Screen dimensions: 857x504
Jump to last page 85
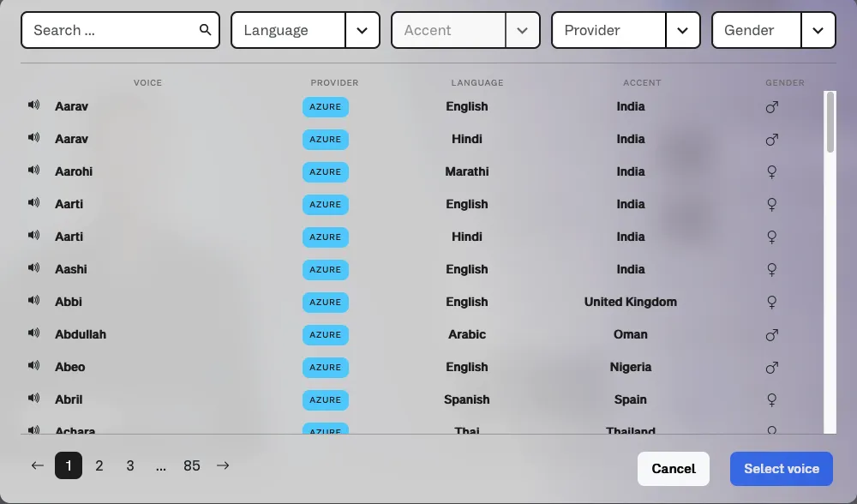(x=192, y=465)
